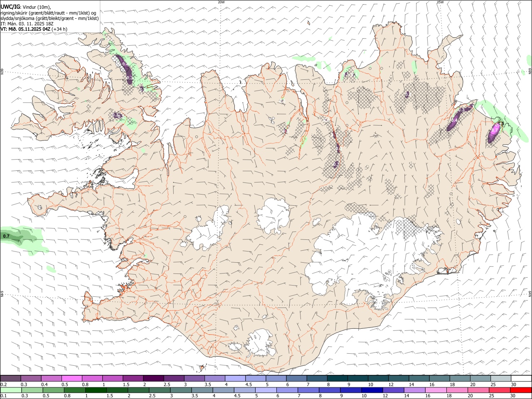
Task: Pick top legend row swatch between 10 and 12
Action: coord(378,378)
